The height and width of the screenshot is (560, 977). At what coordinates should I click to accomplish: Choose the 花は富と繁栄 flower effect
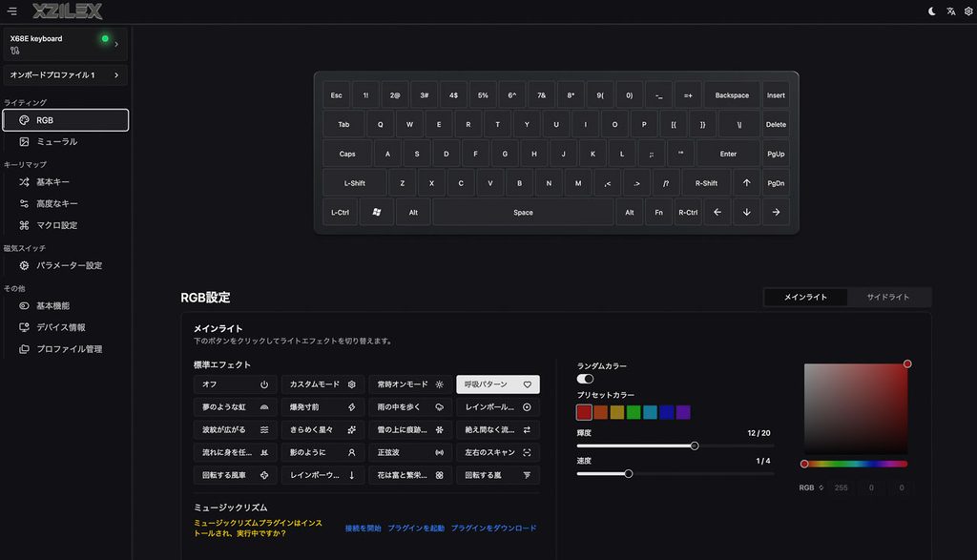410,475
